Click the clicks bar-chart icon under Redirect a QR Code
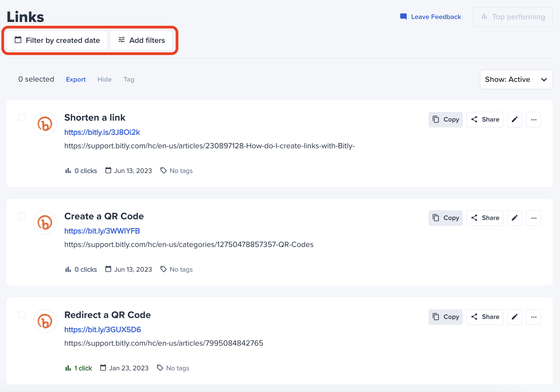 pyautogui.click(x=68, y=368)
